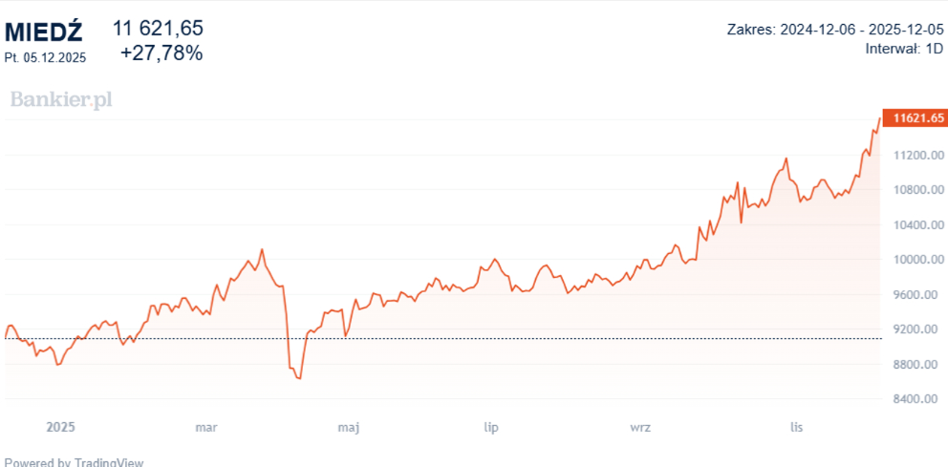Click the +27,78% change value
This screenshot has height=467, width=948.
161,53
